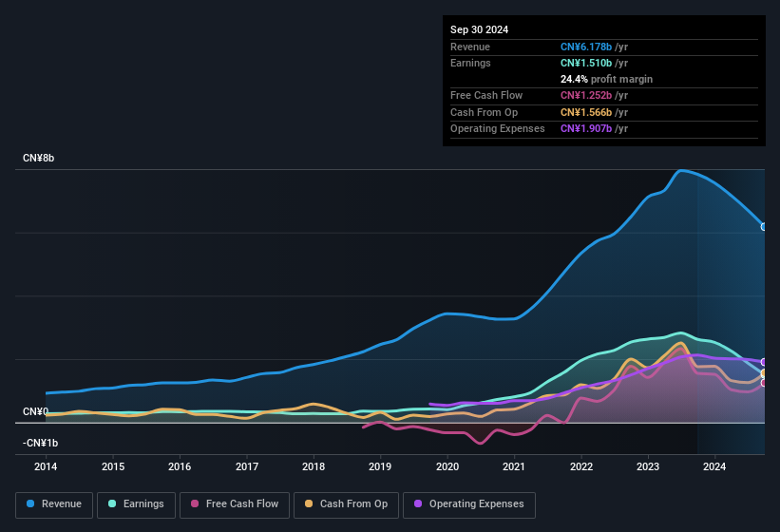Click the 24.4% profit margin text
Image resolution: width=780 pixels, height=532 pixels.
pos(606,79)
